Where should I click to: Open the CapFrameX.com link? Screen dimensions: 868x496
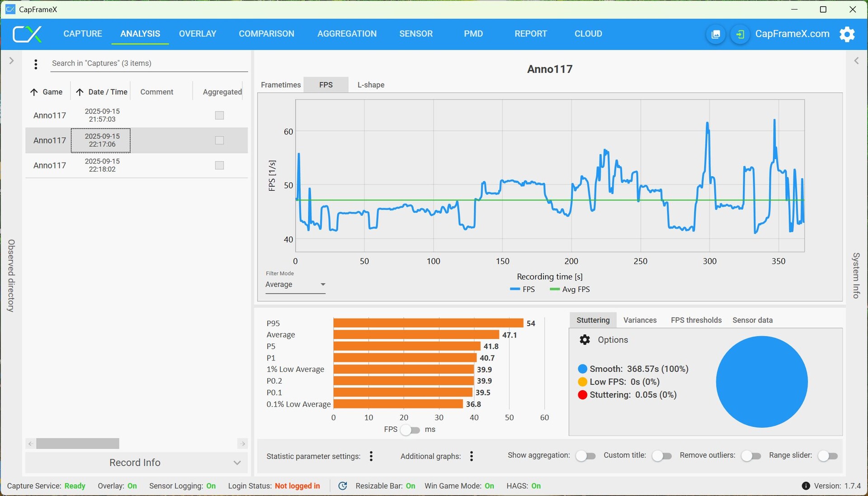[792, 34]
